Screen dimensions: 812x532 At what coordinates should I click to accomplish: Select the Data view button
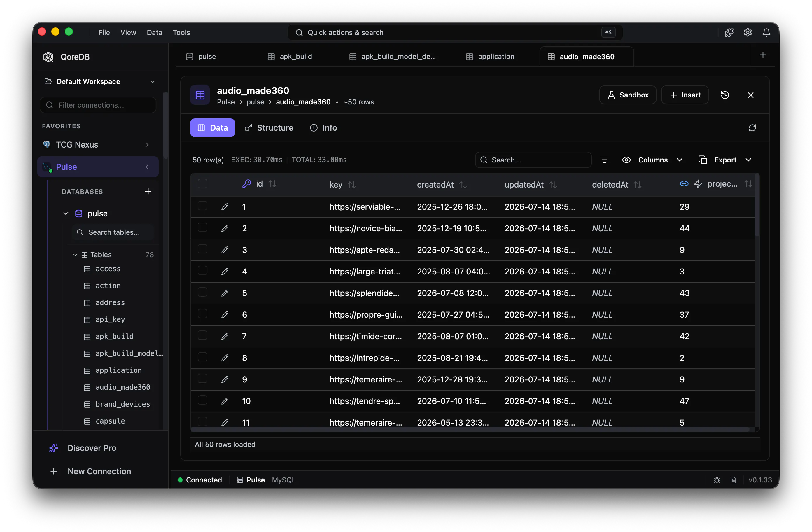212,128
